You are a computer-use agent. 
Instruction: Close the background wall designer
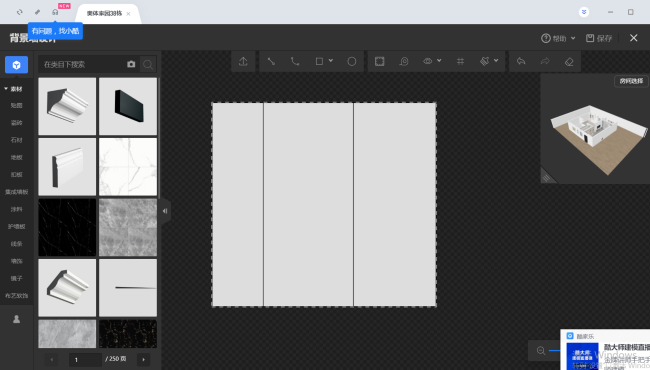pyautogui.click(x=633, y=38)
